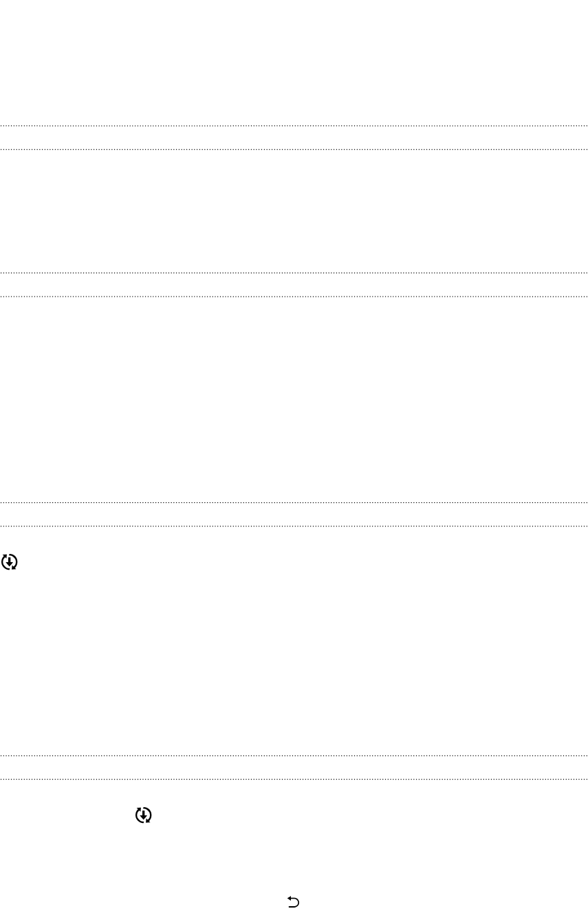Click the update icon at the left margin
The image size is (588, 911).
pyautogui.click(x=10, y=562)
